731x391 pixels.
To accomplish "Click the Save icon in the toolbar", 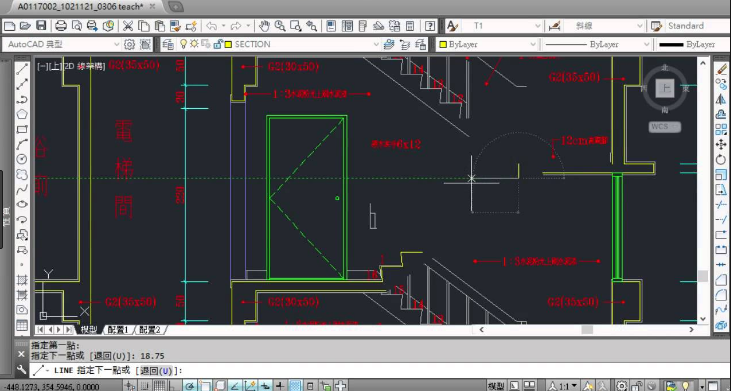I will pos(41,26).
